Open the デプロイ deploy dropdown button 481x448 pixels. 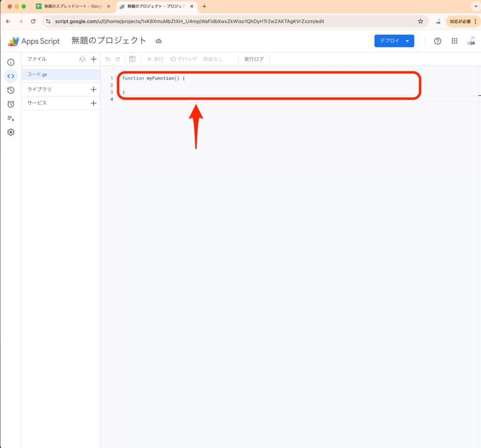394,41
